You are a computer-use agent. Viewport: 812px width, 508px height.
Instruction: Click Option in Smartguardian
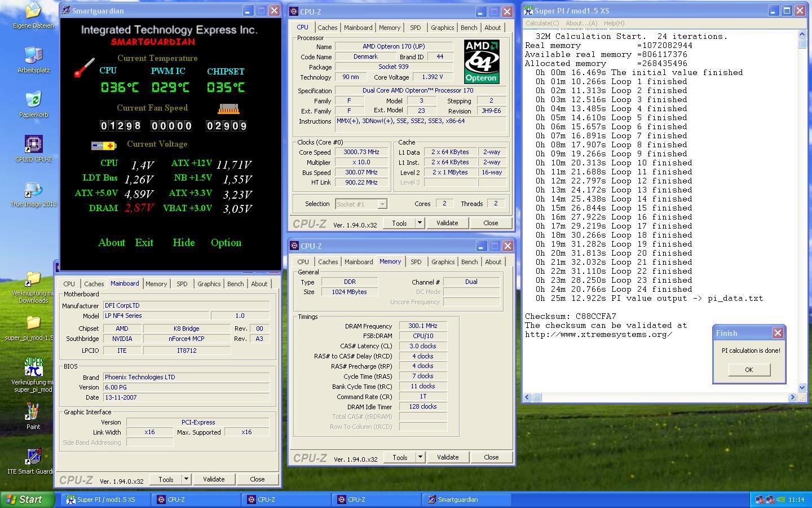[x=226, y=243]
